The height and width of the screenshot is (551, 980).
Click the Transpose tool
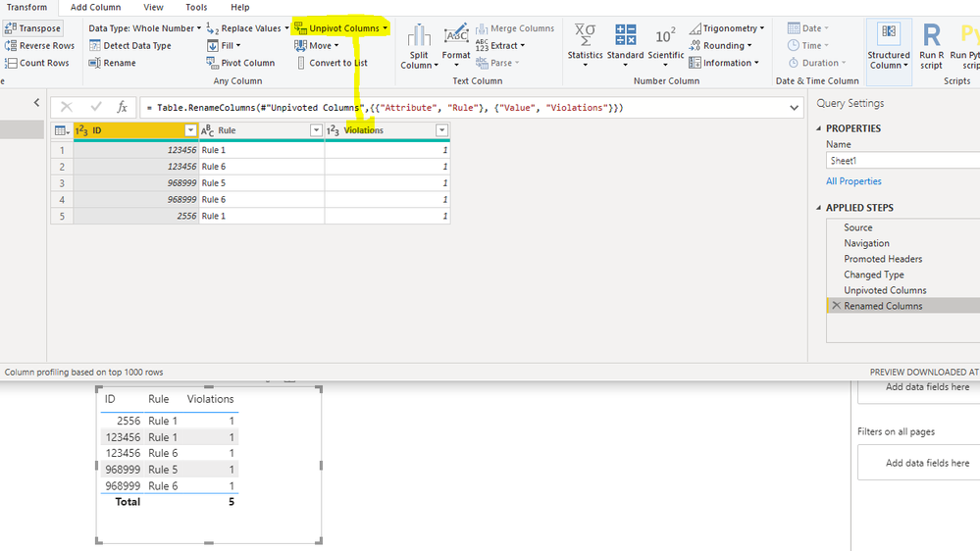click(32, 28)
